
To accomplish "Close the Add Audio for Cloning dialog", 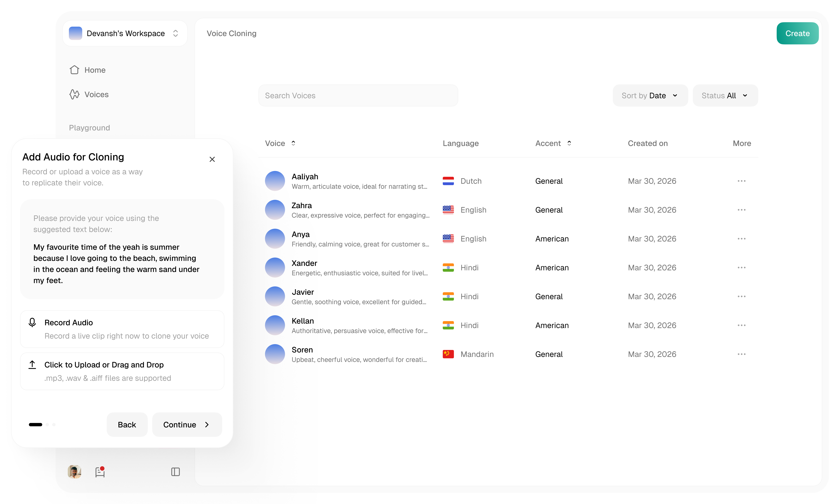I will click(x=212, y=159).
